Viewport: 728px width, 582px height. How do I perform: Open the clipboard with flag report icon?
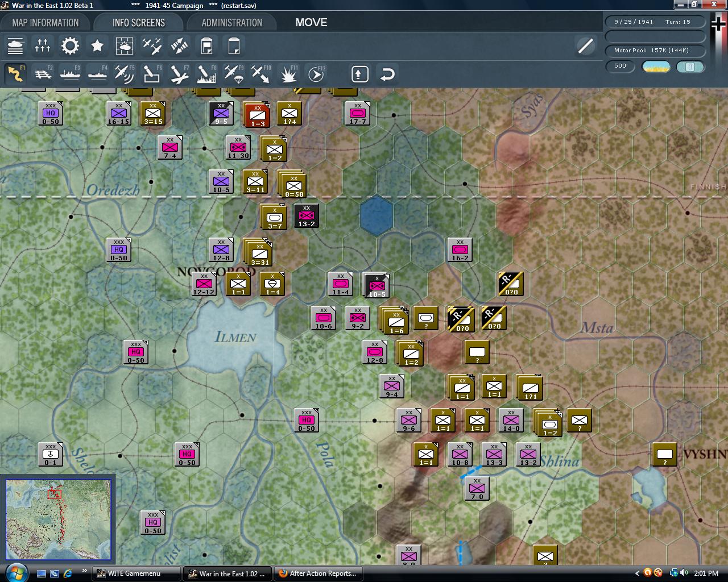[x=206, y=45]
